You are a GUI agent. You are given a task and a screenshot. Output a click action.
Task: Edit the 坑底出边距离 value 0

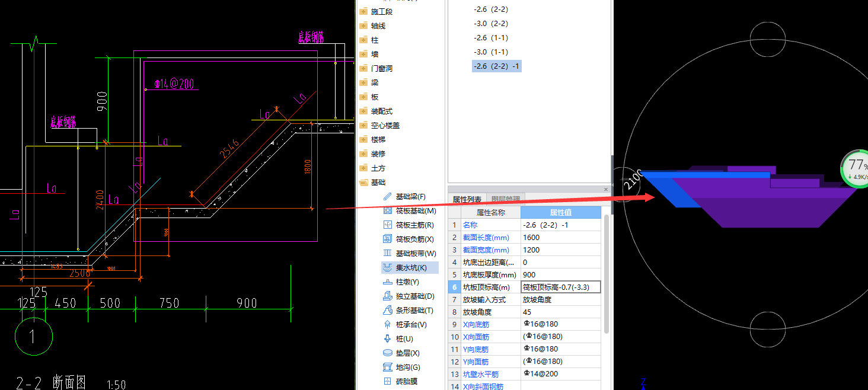point(561,263)
